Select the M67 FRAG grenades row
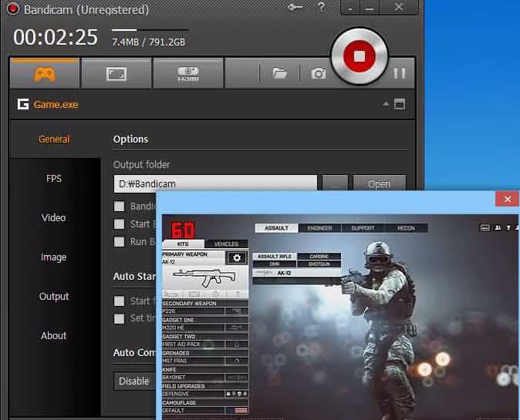 [x=205, y=361]
